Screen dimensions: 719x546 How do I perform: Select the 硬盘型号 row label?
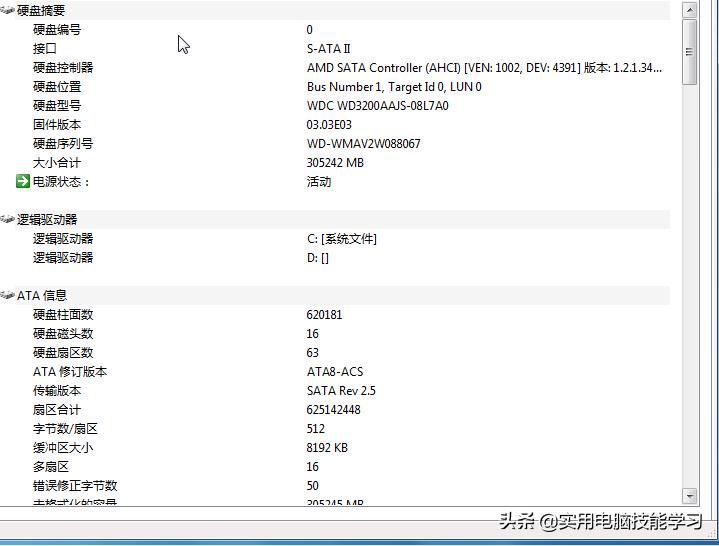pos(57,106)
